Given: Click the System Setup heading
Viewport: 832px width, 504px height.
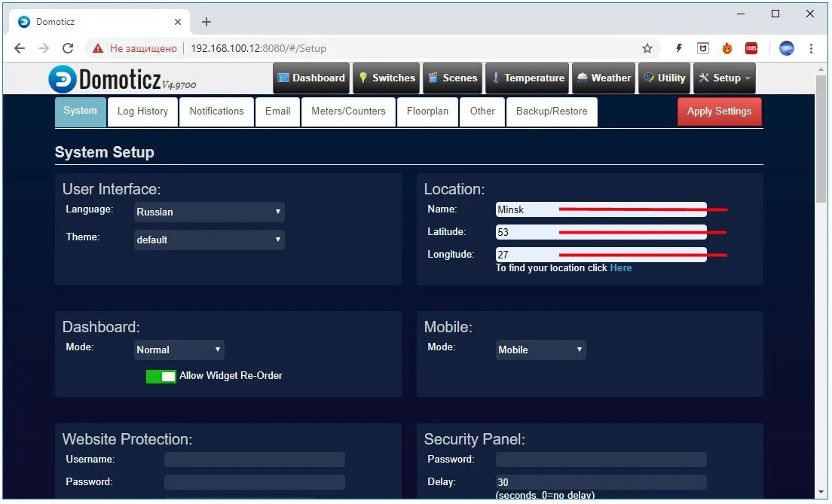Looking at the screenshot, I should (105, 152).
